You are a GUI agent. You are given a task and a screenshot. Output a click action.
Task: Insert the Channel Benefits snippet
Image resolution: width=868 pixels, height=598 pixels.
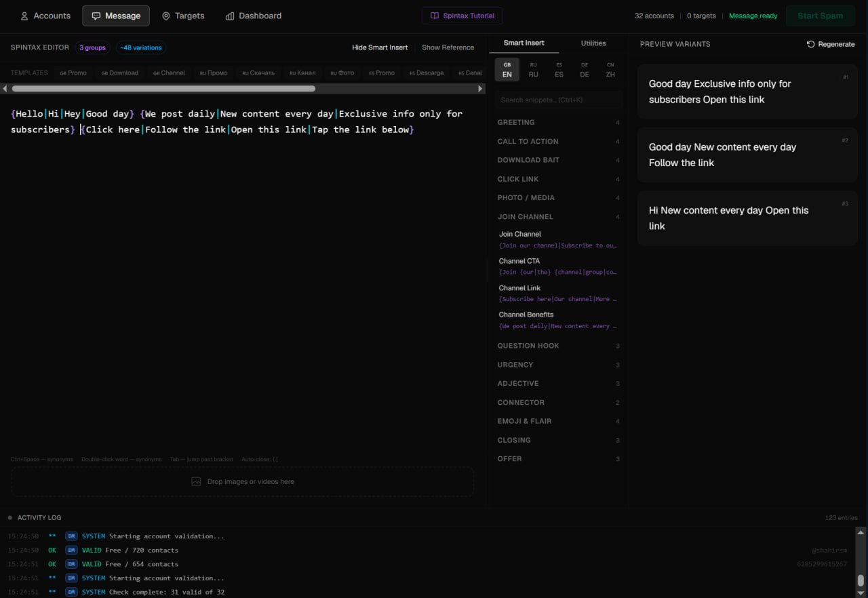click(559, 320)
